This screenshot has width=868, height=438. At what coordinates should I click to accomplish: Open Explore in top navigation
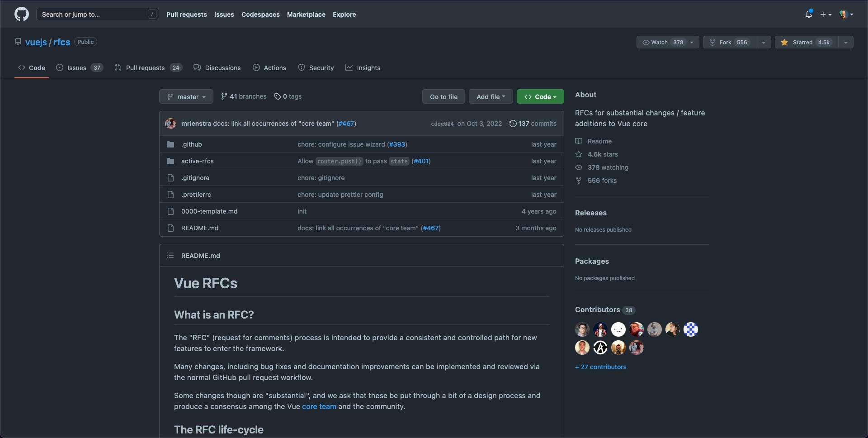click(x=344, y=14)
